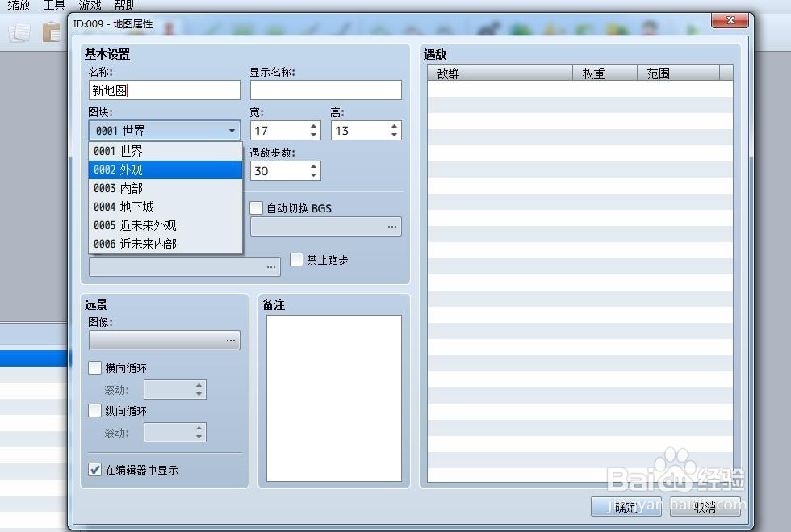The width and height of the screenshot is (791, 532).
Task: Open the 远景 图像 browse button
Action: point(232,340)
